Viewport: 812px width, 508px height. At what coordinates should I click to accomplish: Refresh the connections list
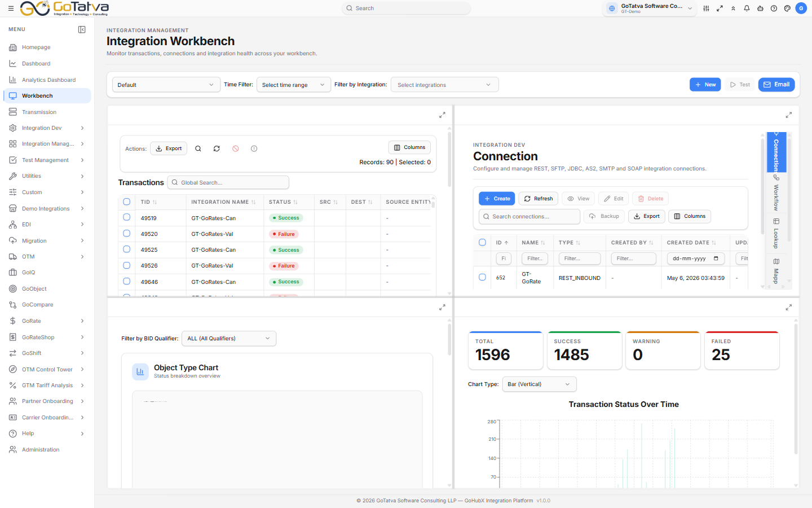point(539,199)
